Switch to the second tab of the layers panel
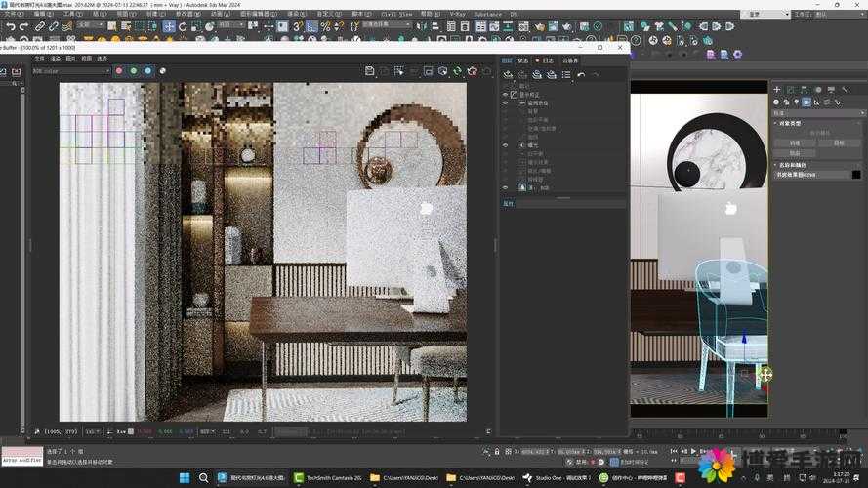Viewport: 868px width, 488px height. point(523,61)
